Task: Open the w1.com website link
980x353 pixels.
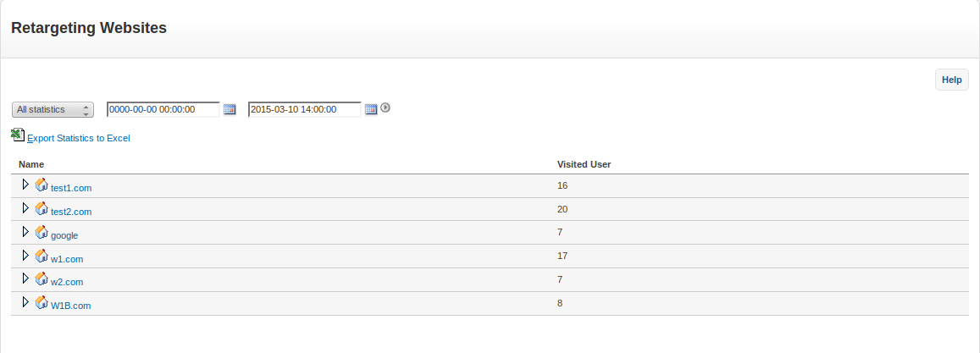Action: 67,259
